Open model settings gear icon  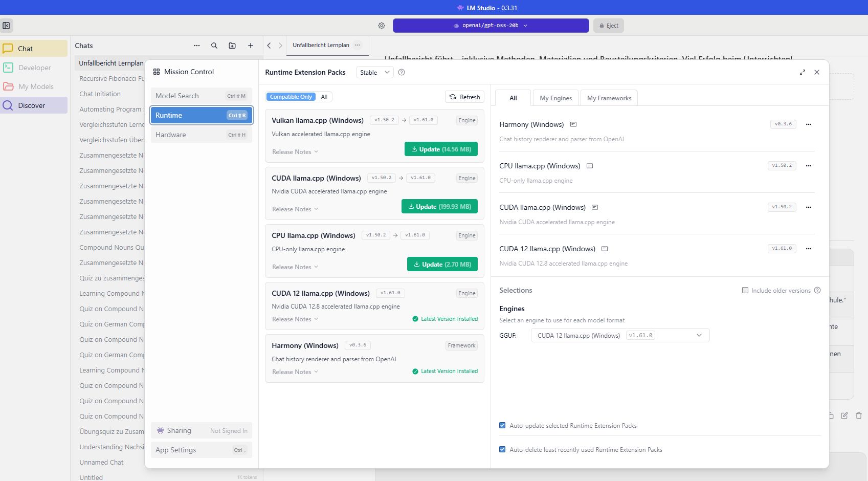382,26
